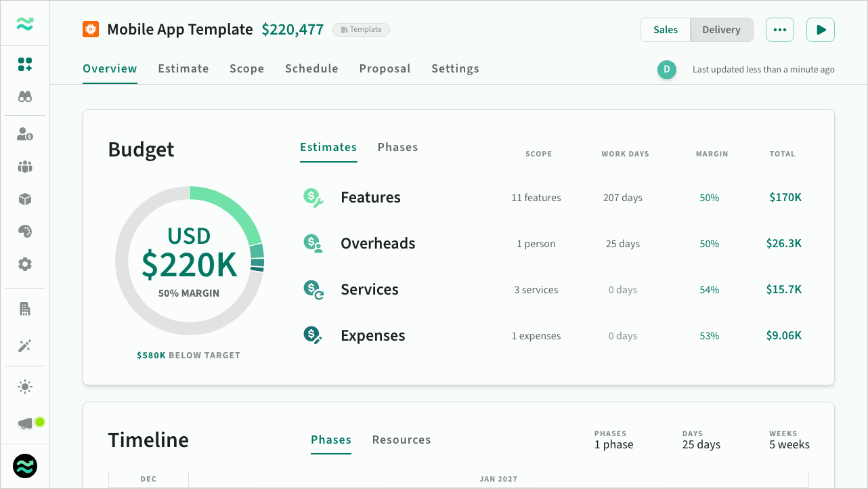Switch to Delivery view toggle

(721, 30)
